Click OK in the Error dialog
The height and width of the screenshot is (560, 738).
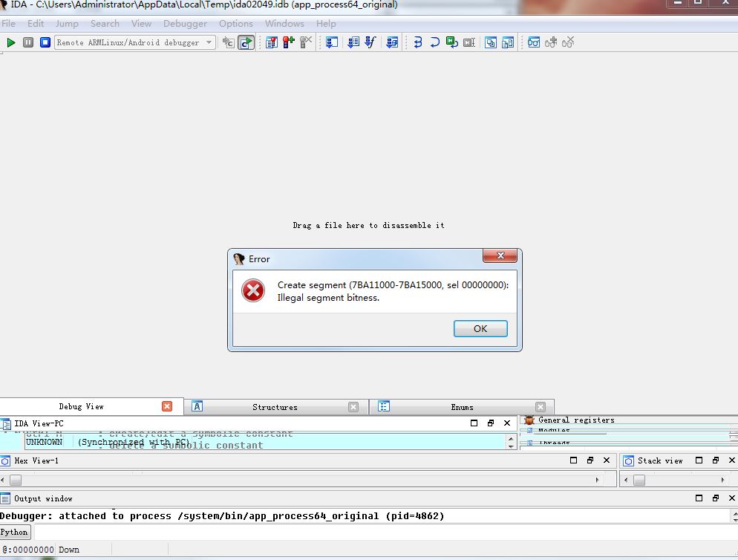[480, 329]
